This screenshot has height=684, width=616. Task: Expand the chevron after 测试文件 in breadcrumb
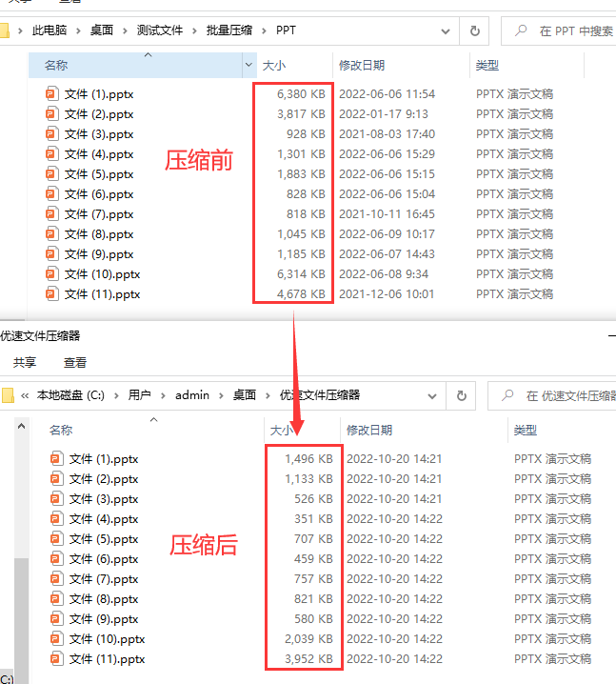click(x=194, y=30)
